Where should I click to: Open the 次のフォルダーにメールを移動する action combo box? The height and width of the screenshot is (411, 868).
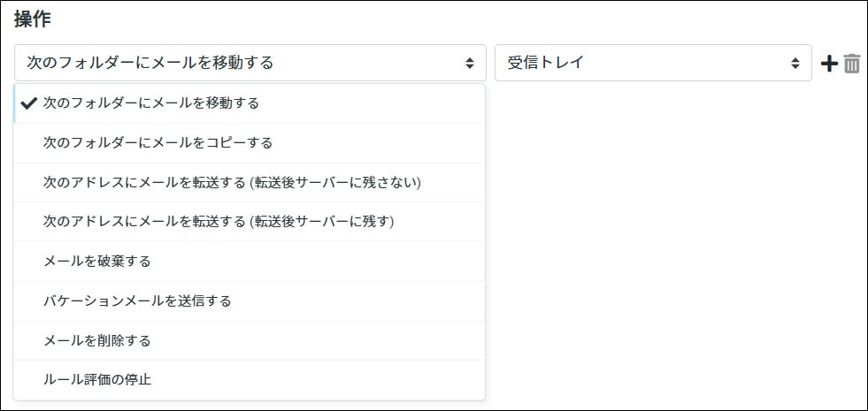(250, 63)
